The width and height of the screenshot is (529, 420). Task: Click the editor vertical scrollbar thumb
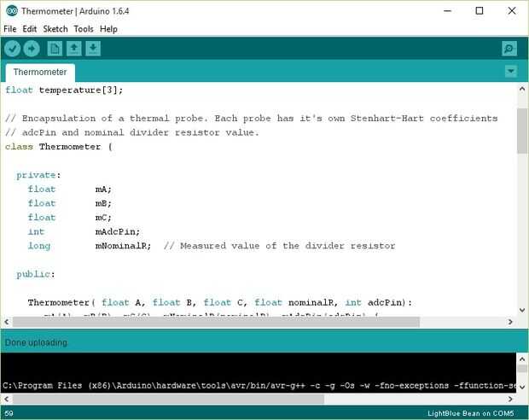tap(522, 131)
